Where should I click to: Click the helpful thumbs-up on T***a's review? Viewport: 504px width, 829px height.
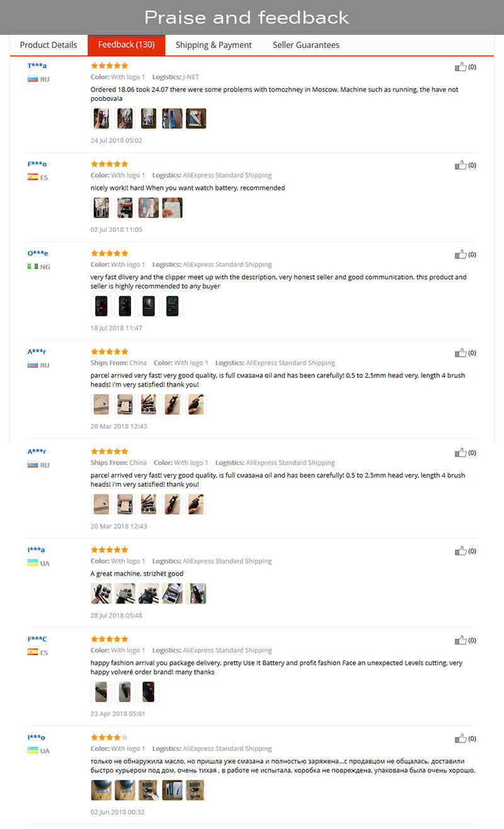coord(461,66)
